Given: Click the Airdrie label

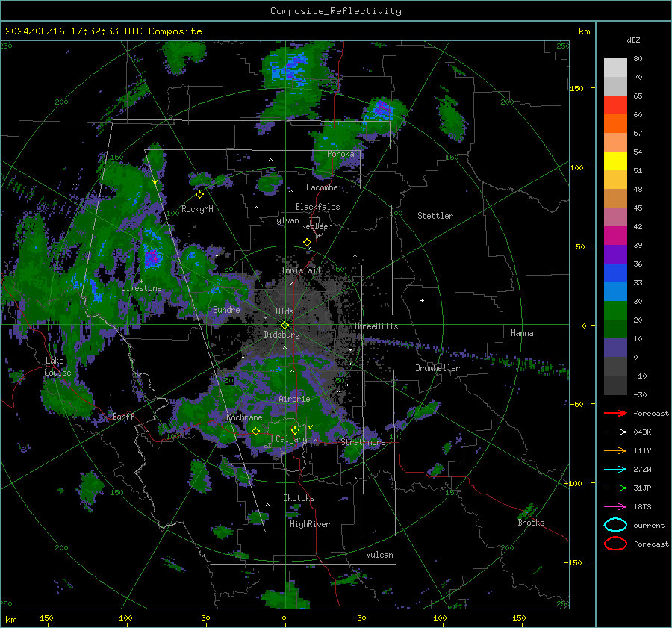Looking at the screenshot, I should [x=294, y=399].
